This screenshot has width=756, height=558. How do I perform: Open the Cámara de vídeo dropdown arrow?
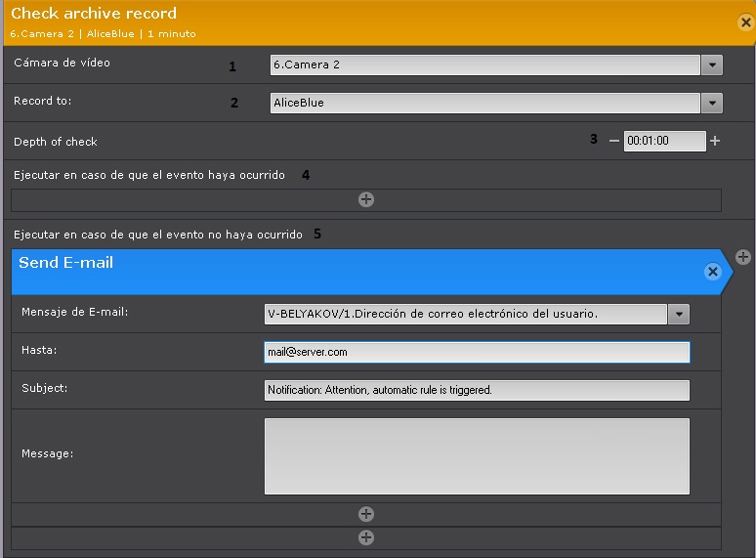(x=712, y=65)
